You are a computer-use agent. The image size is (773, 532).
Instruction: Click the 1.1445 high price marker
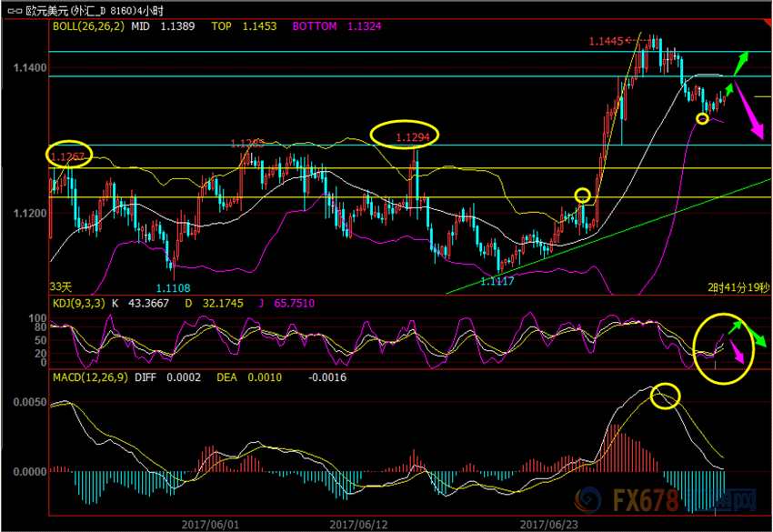click(607, 42)
